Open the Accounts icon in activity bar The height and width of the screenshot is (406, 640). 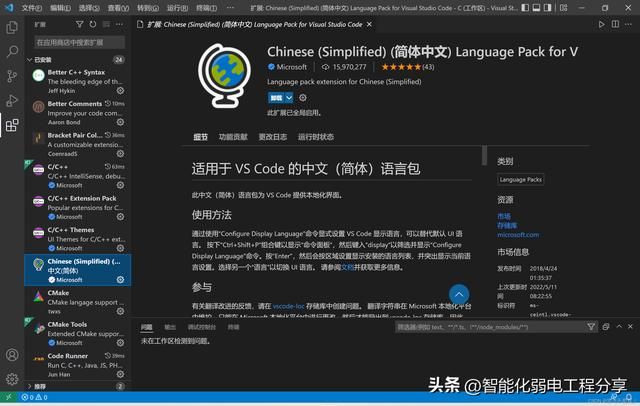pyautogui.click(x=11, y=354)
